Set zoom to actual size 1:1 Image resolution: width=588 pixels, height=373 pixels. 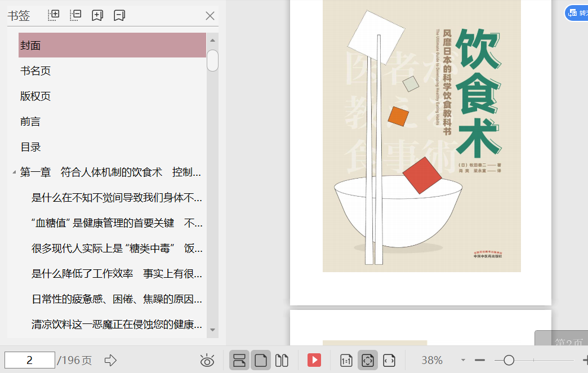click(346, 360)
